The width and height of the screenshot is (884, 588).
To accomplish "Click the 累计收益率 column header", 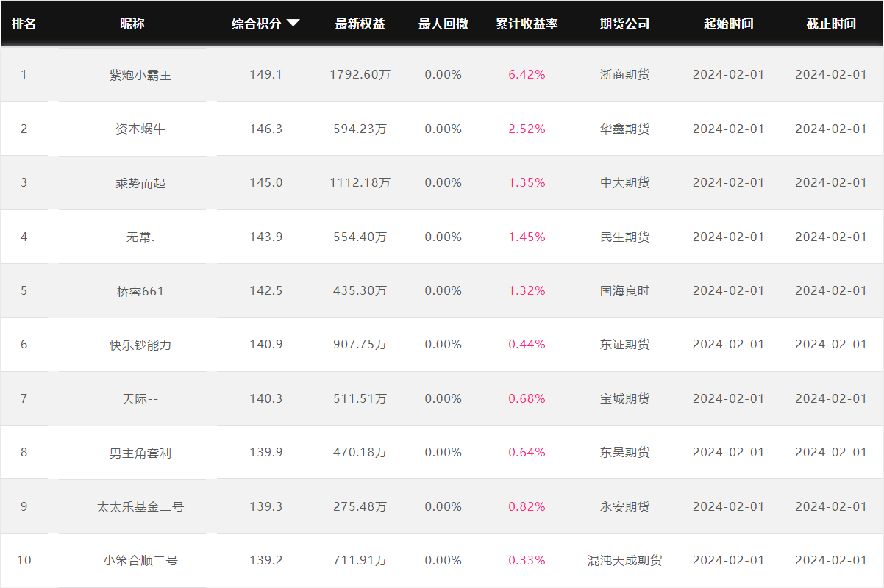I will pos(527,24).
